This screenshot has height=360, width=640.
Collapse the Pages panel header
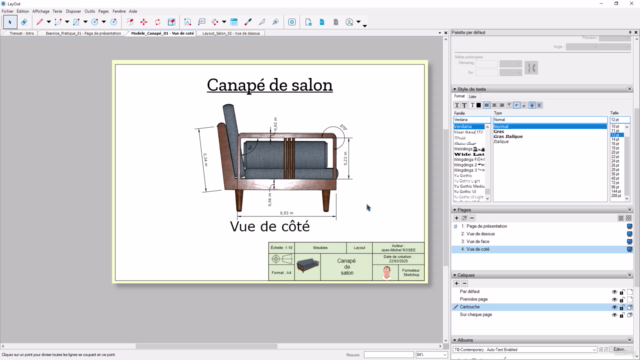tap(455, 210)
